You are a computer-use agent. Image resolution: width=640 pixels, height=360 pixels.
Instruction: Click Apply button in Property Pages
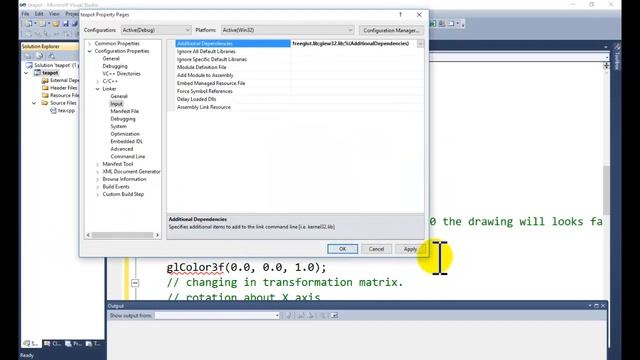[410, 249]
